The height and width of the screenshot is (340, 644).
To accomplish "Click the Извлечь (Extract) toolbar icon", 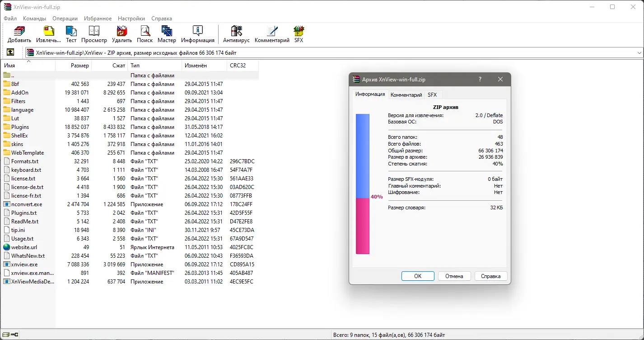I will 48,31.
